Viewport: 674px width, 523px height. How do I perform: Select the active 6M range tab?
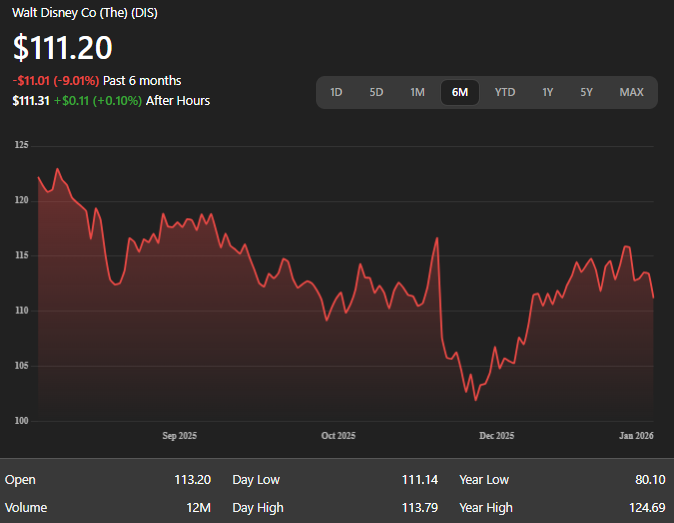click(x=460, y=92)
